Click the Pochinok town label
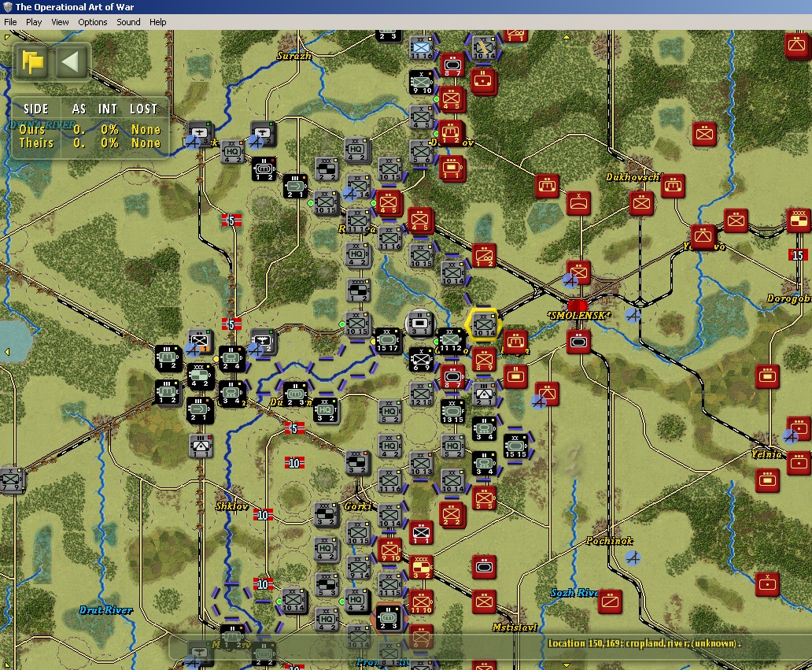The width and height of the screenshot is (812, 670). click(x=609, y=540)
